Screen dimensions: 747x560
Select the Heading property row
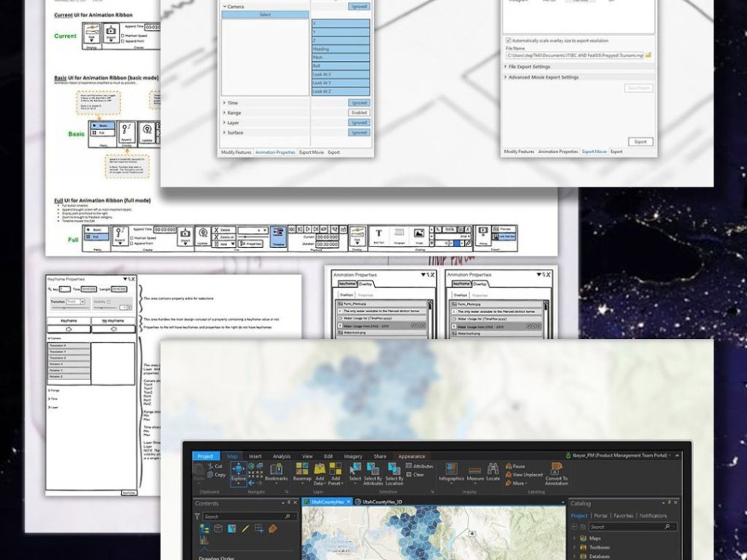pos(340,49)
